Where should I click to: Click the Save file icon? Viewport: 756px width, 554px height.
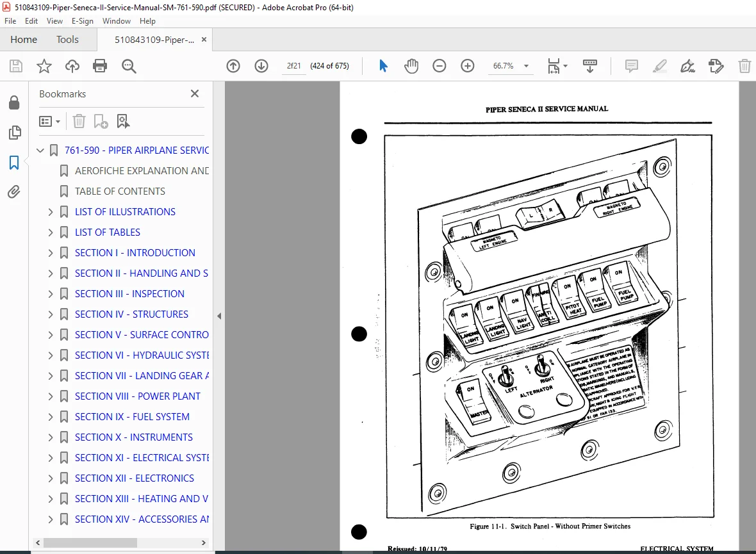[x=16, y=66]
